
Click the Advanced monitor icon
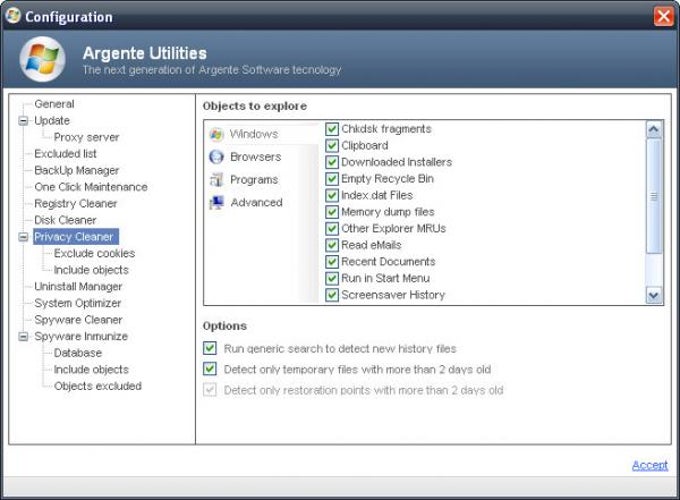tap(216, 203)
